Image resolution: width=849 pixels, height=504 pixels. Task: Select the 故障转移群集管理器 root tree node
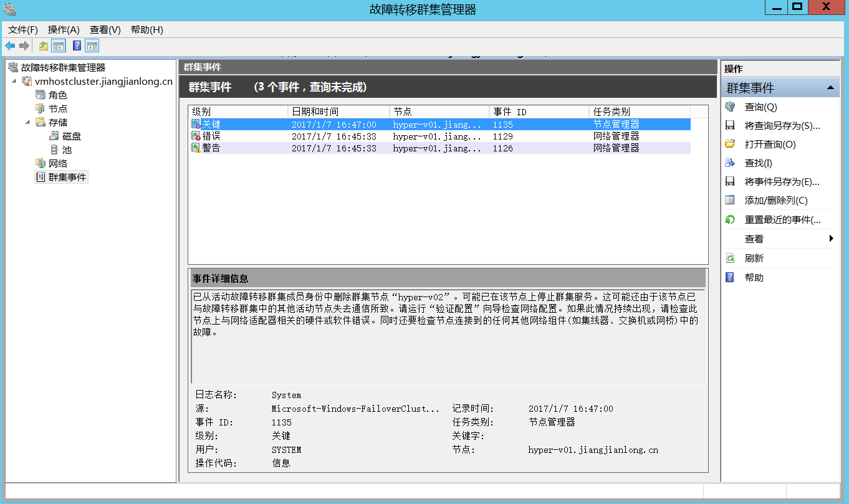click(63, 67)
